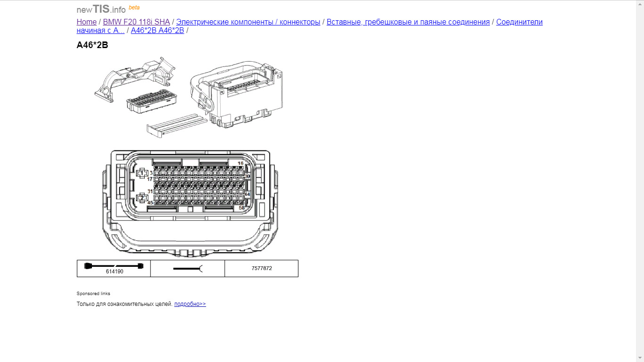Open Вставные, гребешковые и паяные соединения link
Screen dimensions: 644x362
(x=408, y=22)
